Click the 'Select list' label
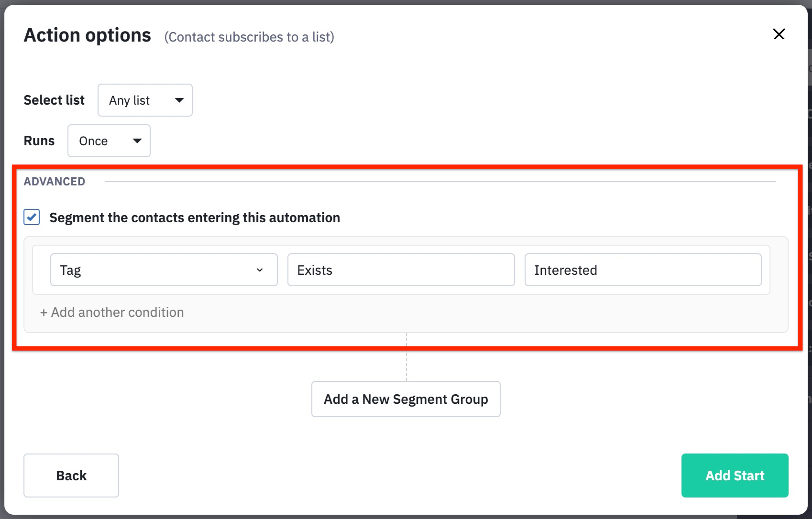The image size is (812, 519). coord(54,100)
